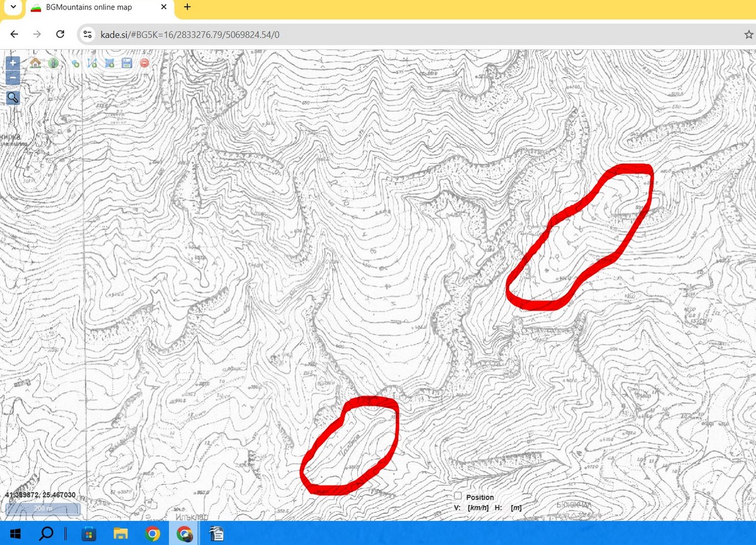Open a new browser tab
The image size is (756, 545).
[187, 8]
